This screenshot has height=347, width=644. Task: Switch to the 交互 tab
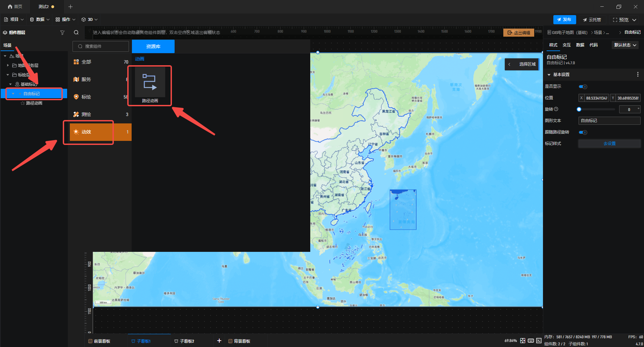click(x=566, y=45)
